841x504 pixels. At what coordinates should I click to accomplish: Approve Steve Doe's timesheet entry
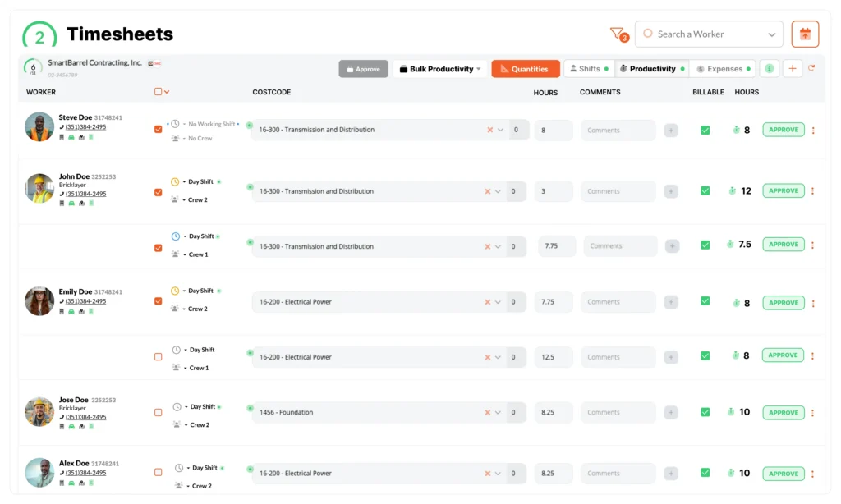(x=782, y=130)
